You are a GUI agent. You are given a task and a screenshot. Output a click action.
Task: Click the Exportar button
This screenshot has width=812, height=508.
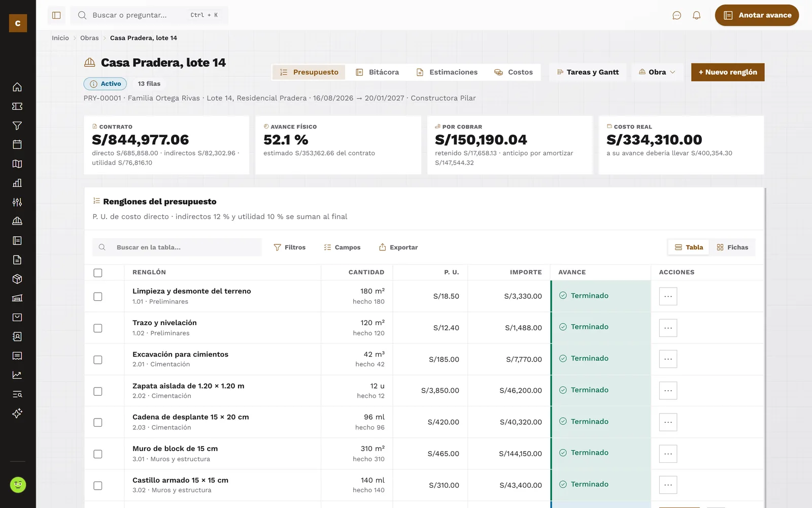click(398, 247)
